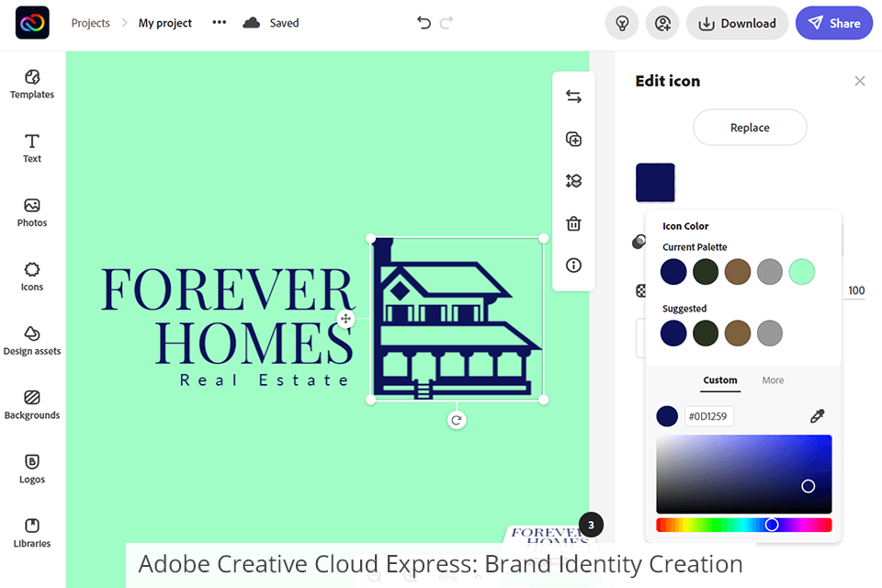The image size is (882, 588).
Task: Activate the eyedropper color picker
Action: pyautogui.click(x=817, y=416)
